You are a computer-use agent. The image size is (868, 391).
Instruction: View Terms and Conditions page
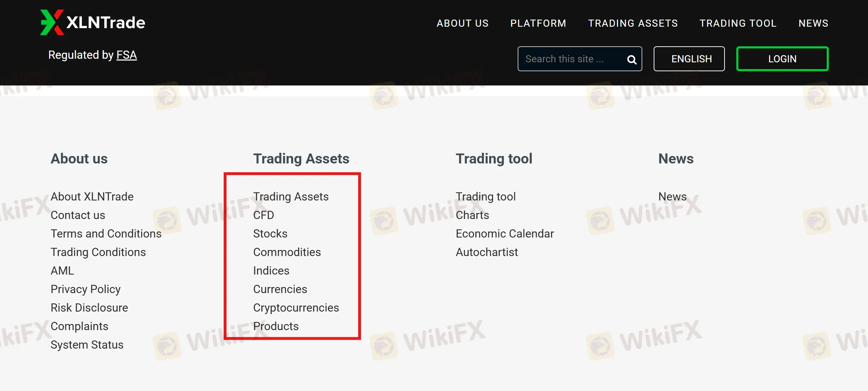106,234
